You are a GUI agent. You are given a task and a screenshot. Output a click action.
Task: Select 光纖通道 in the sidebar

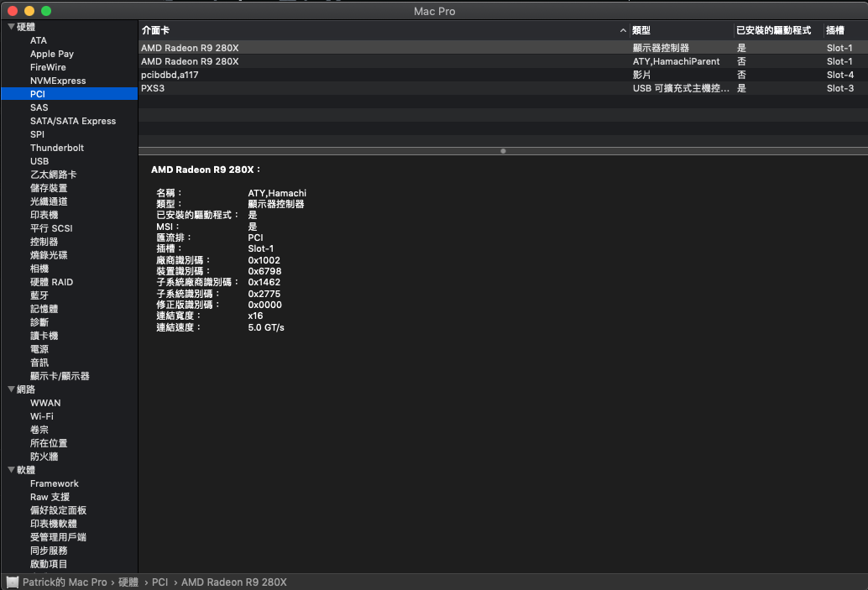coord(48,201)
